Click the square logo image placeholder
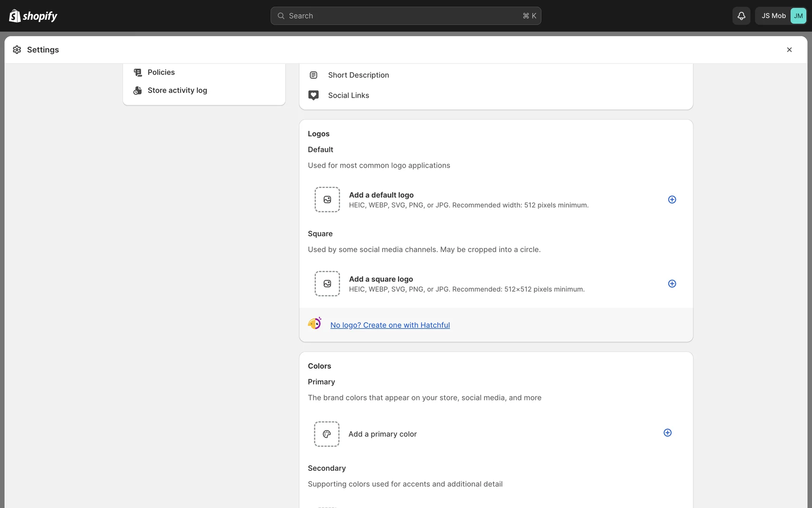This screenshot has height=508, width=812. pos(327,284)
